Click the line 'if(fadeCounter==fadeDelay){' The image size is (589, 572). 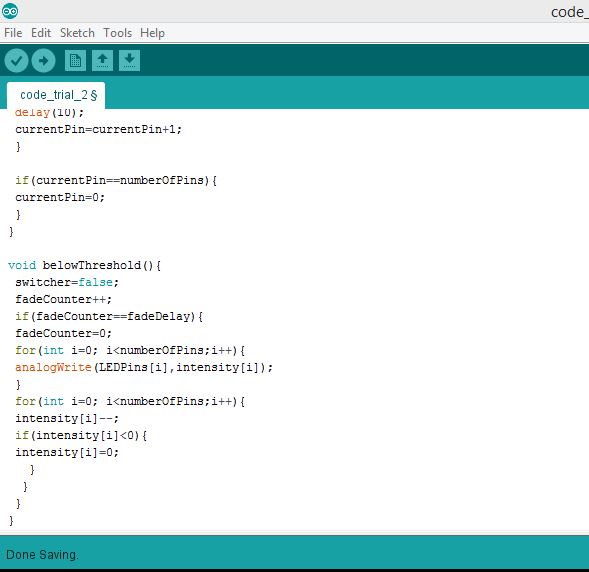click(109, 317)
